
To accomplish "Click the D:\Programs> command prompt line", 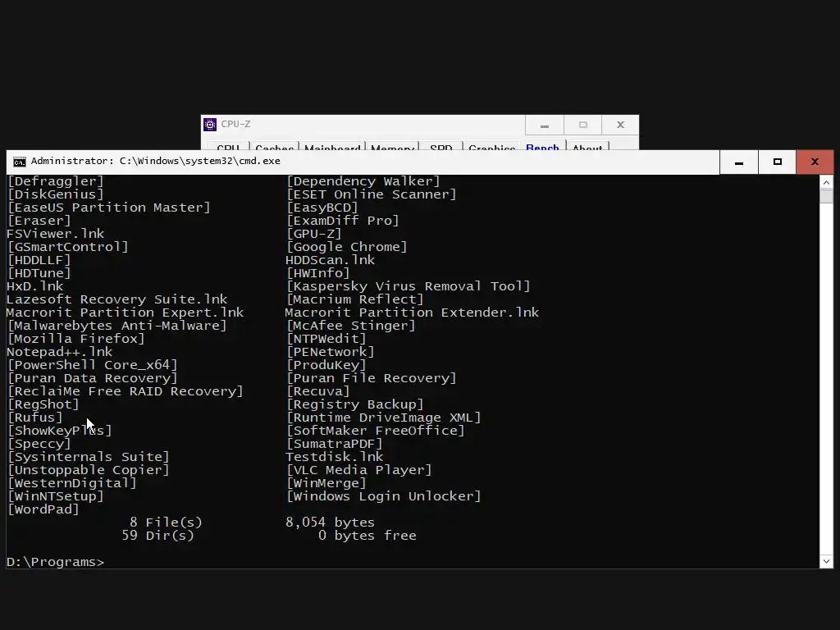I will (x=55, y=562).
